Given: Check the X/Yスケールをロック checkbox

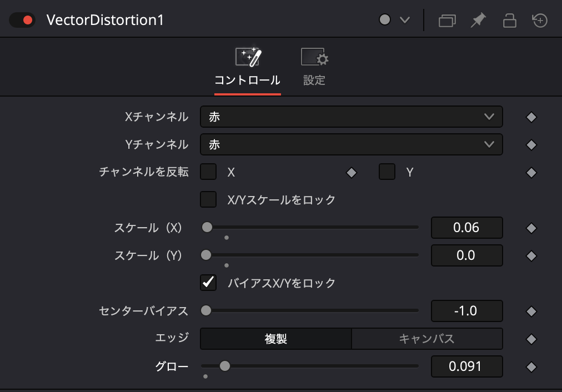Looking at the screenshot, I should coord(208,199).
